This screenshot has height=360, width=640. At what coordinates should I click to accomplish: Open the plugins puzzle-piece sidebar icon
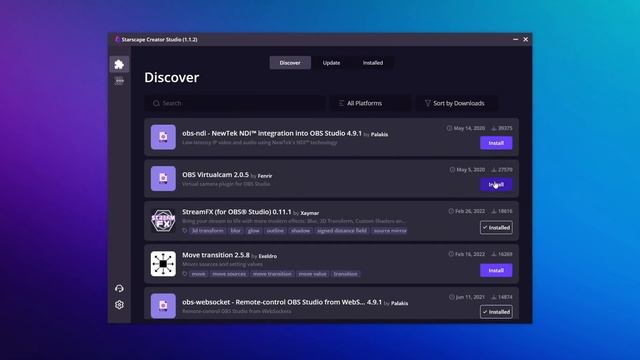coord(119,64)
